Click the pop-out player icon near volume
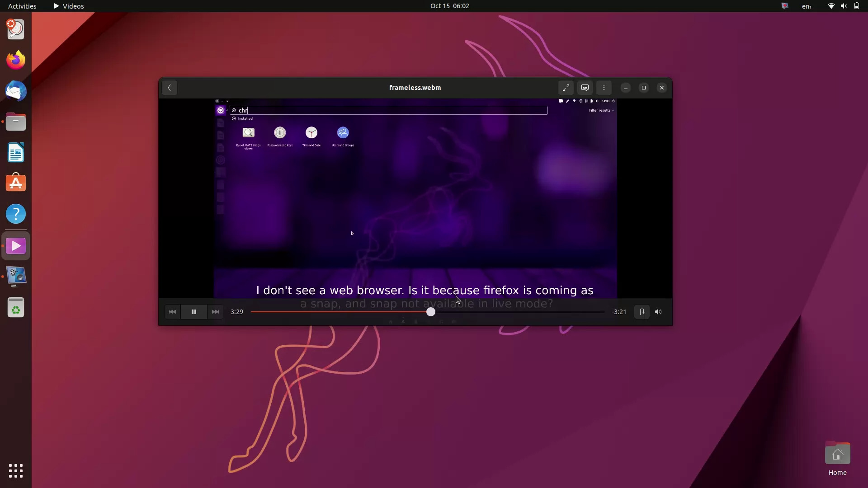Screen dimensions: 868x488 point(642,312)
